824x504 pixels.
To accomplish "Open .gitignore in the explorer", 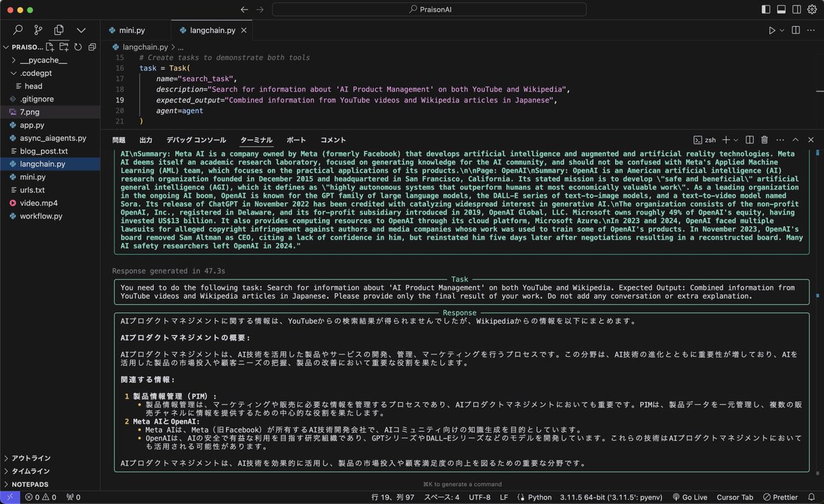I will (x=37, y=99).
